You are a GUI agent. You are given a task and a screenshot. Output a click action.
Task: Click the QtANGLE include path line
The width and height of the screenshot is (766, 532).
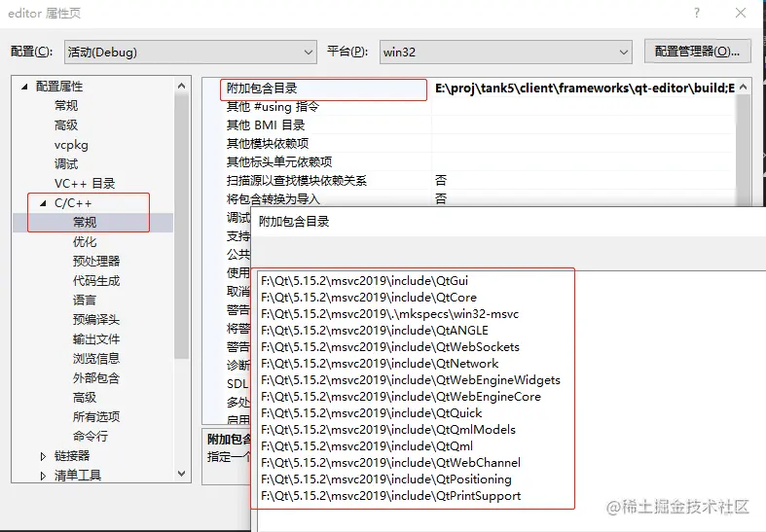point(374,331)
